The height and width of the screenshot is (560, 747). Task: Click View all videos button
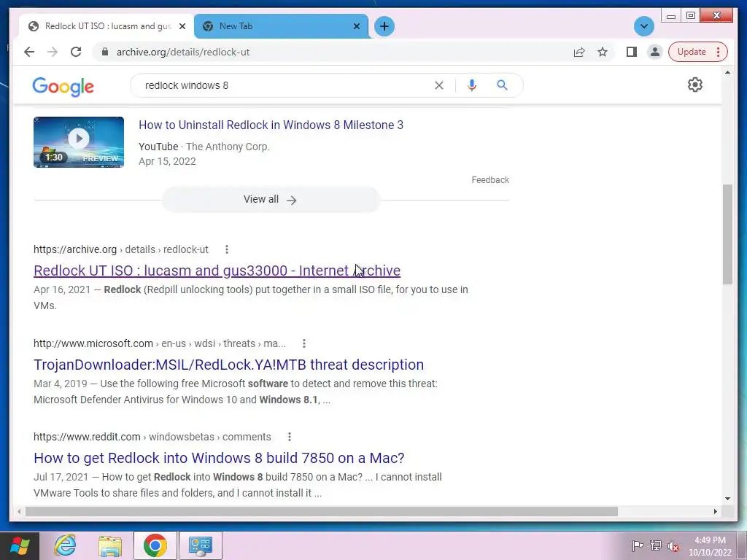(271, 200)
